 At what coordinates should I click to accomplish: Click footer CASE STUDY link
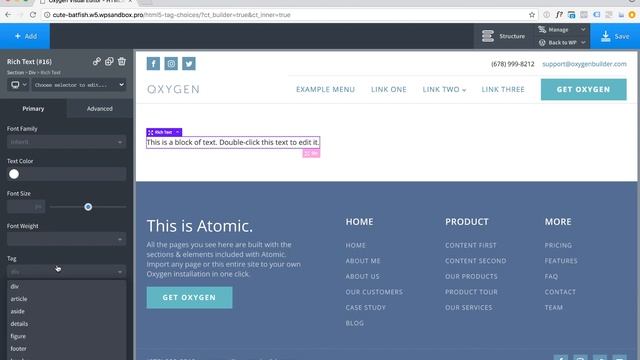(365, 307)
